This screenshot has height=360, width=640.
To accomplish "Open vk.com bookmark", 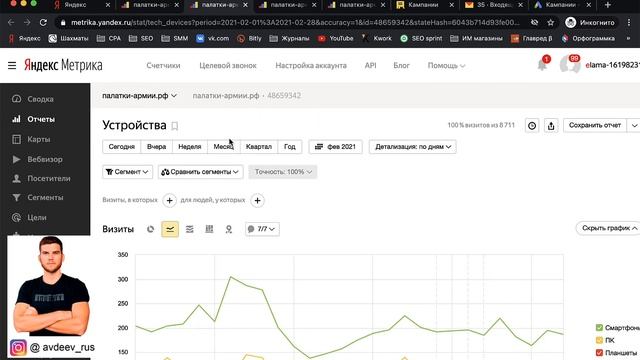I will 213,38.
